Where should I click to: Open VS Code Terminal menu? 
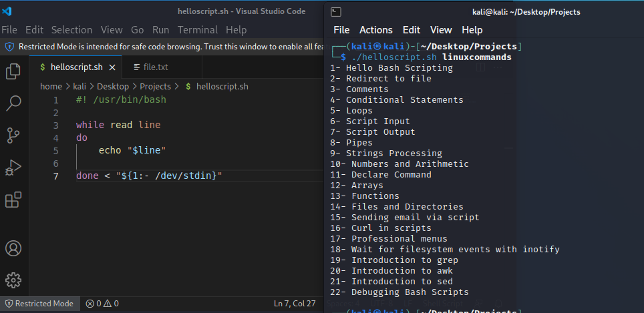click(198, 30)
